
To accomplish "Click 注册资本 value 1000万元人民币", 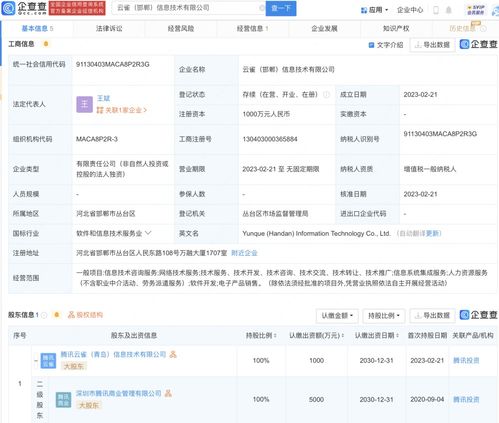I will [x=266, y=114].
